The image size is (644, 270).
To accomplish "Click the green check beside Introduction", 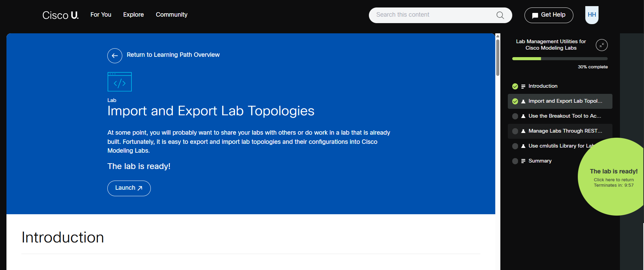I will coord(515,86).
